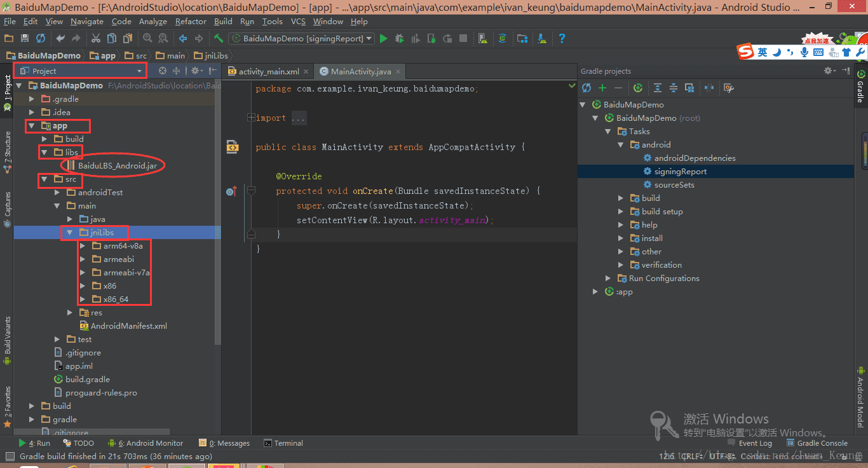Open the Navigate menu
The image size is (868, 468).
point(87,22)
